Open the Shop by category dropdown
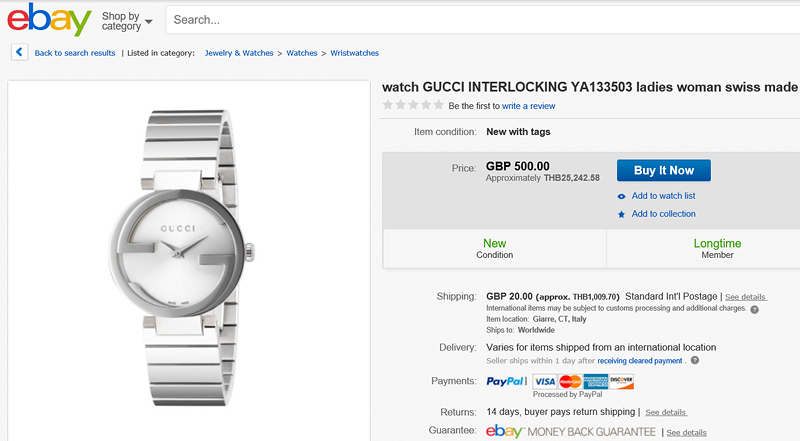Screen dimensions: 800x441 click(127, 21)
